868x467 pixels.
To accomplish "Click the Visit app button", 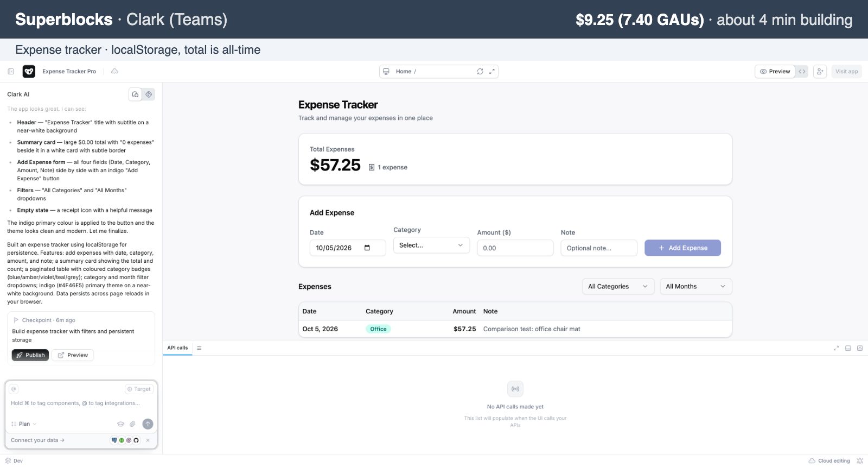I will click(x=846, y=71).
